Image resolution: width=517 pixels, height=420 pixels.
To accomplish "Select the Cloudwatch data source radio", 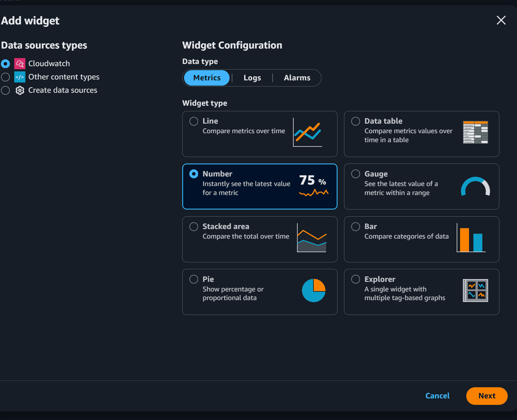I will pyautogui.click(x=6, y=64).
